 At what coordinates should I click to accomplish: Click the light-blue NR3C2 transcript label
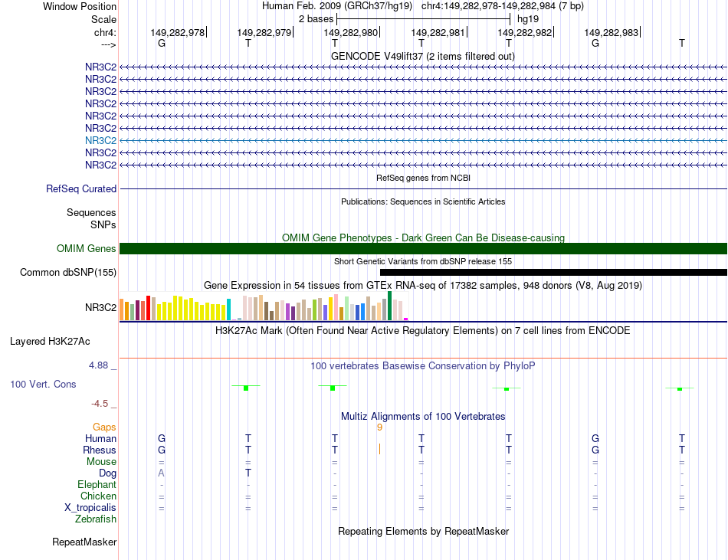(100, 141)
